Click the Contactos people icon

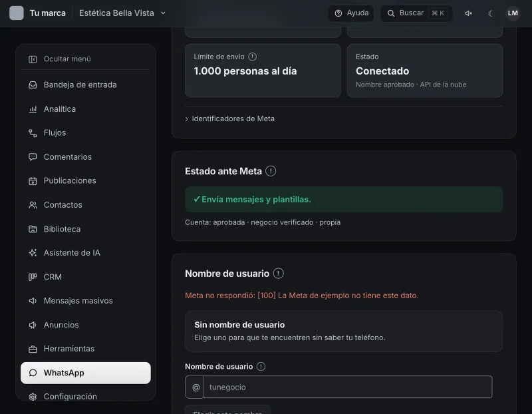click(33, 205)
